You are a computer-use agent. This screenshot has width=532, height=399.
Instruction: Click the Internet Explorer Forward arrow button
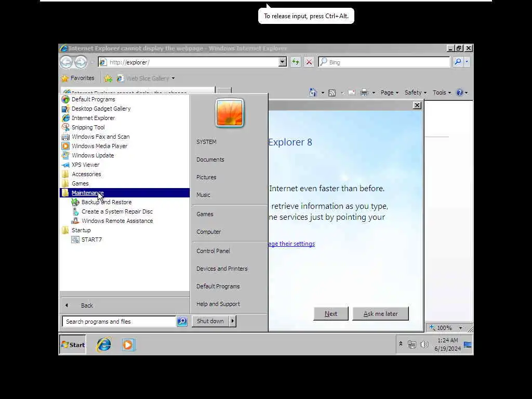81,62
